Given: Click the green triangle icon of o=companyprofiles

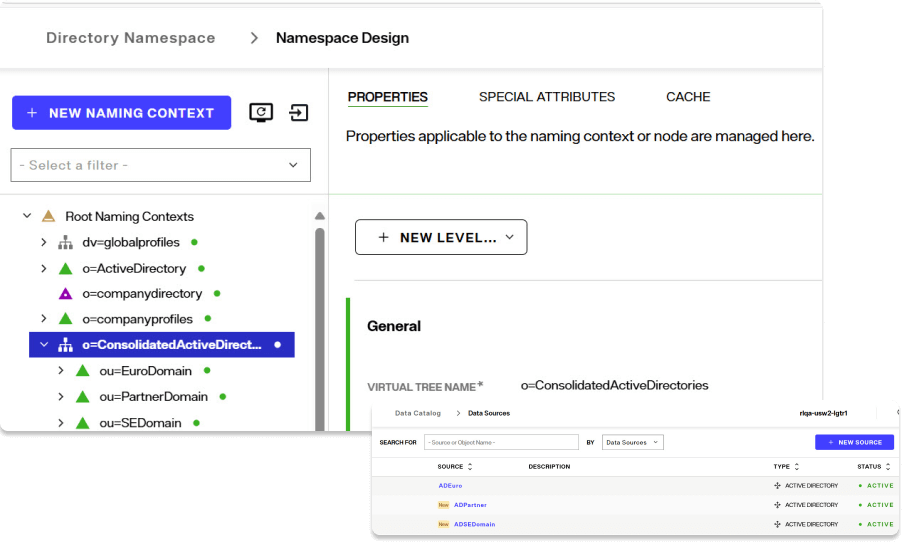Looking at the screenshot, I should 65,318.
